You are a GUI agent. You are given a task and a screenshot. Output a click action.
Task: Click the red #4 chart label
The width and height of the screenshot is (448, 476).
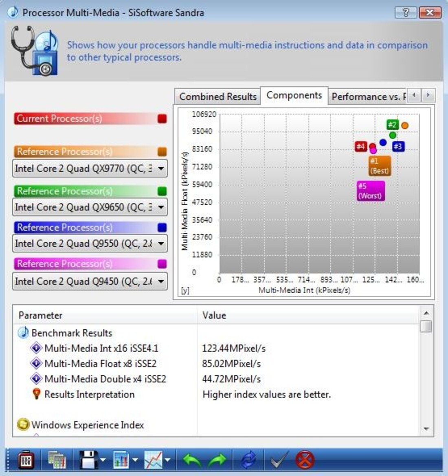pos(361,147)
